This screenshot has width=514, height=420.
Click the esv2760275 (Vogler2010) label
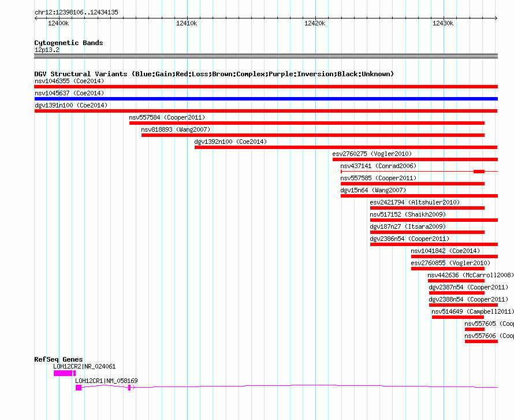[x=372, y=154]
